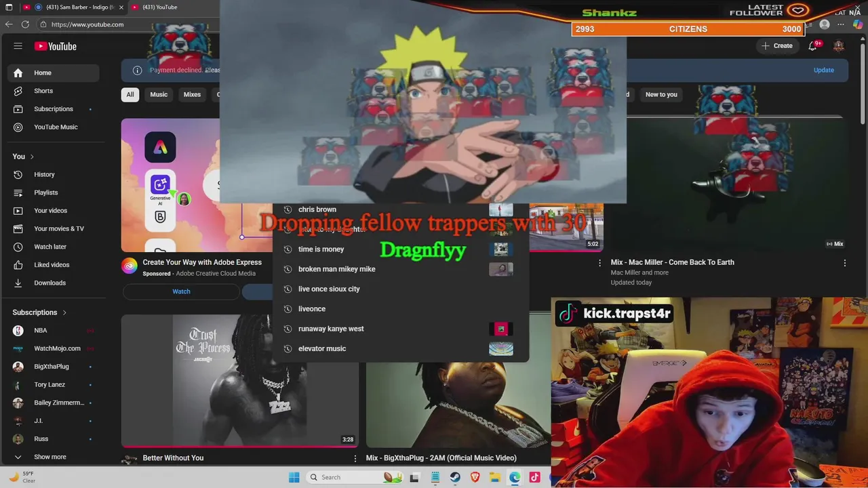This screenshot has width=868, height=488.
Task: Open the NBA channel subscription
Action: (x=54, y=331)
